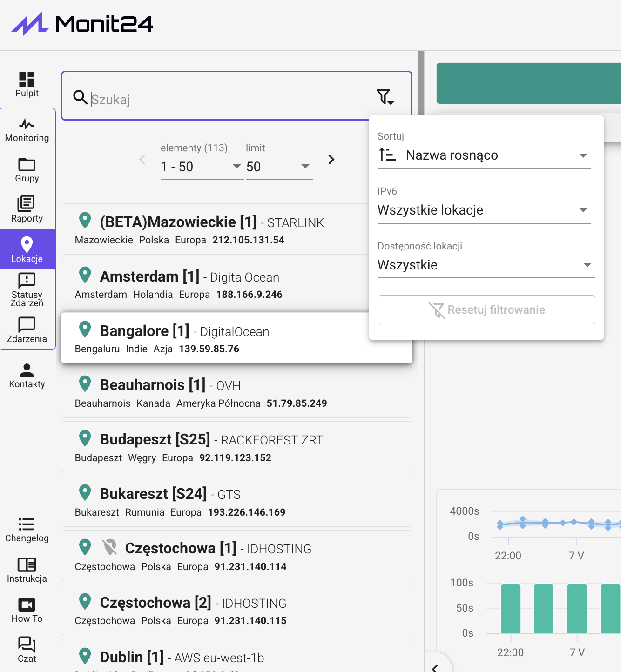Open the Changelog list

(x=27, y=530)
